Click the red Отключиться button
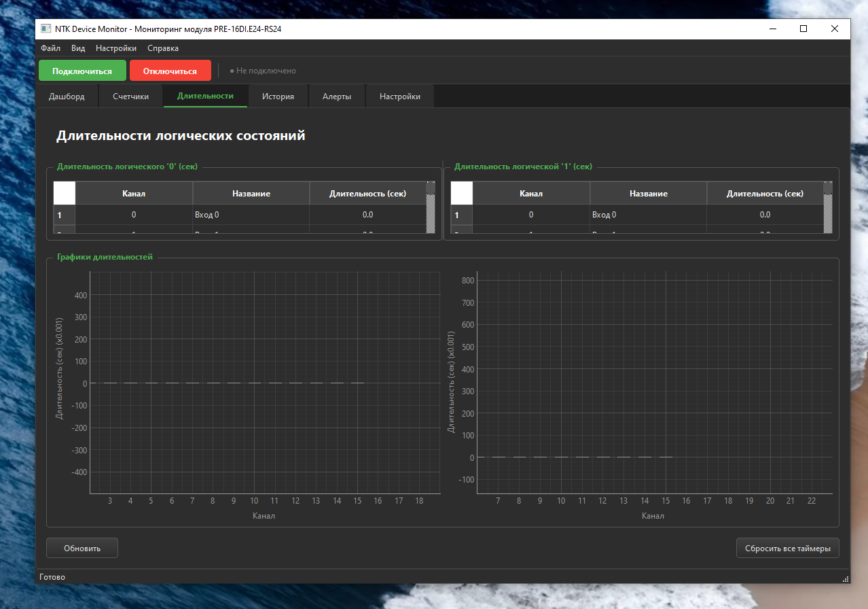868x609 pixels. coord(170,71)
